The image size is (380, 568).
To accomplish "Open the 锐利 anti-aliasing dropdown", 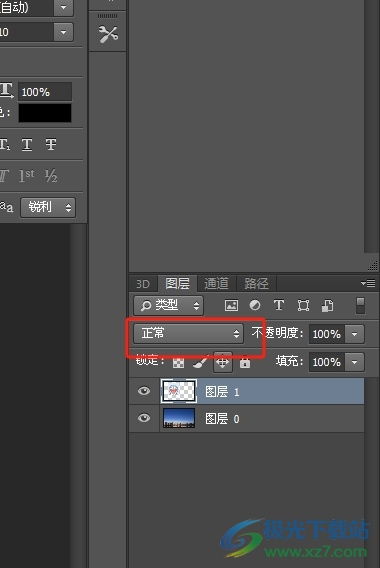I will 48,207.
